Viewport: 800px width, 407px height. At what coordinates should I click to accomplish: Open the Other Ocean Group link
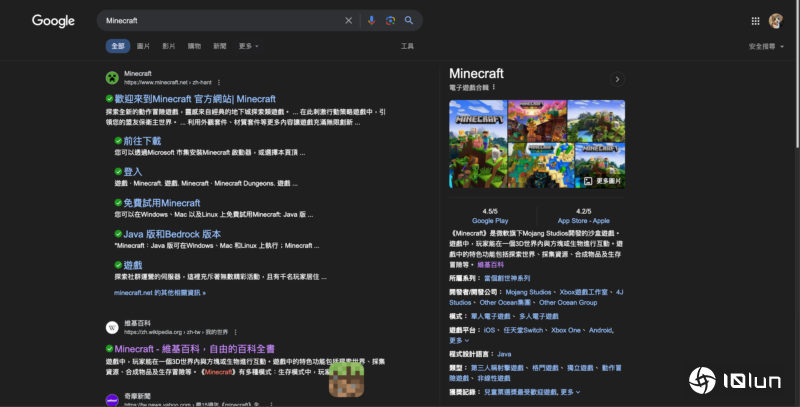[568, 302]
